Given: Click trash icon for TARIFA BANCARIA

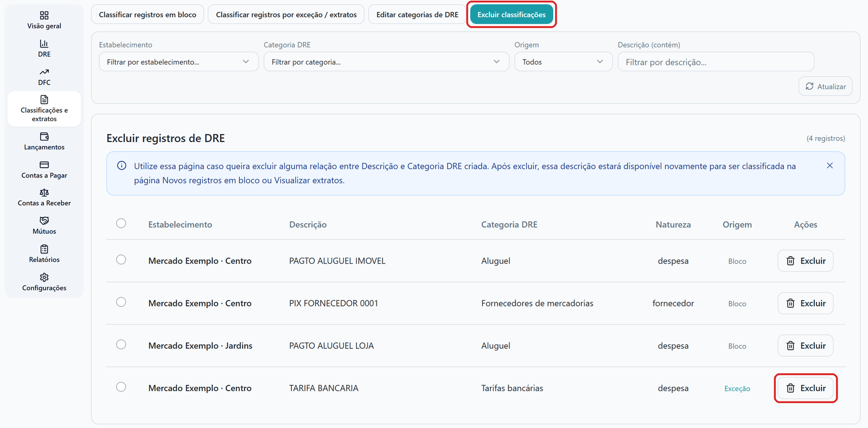Looking at the screenshot, I should [x=790, y=388].
